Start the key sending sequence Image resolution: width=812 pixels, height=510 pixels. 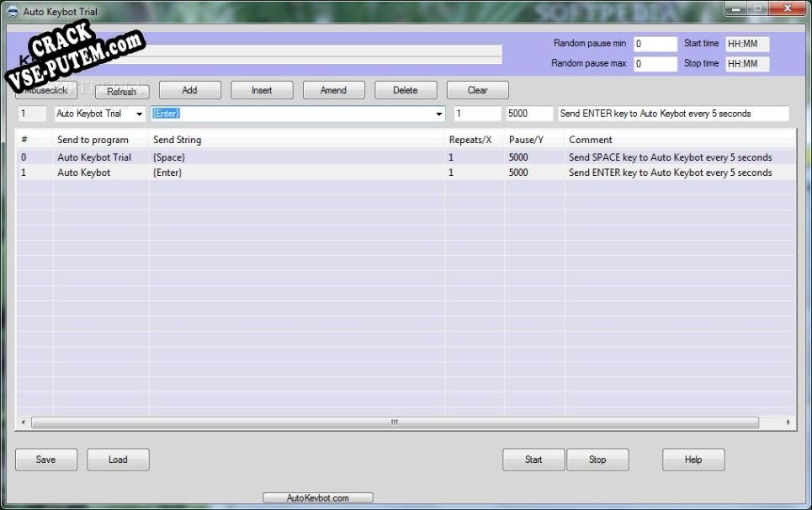(x=533, y=460)
